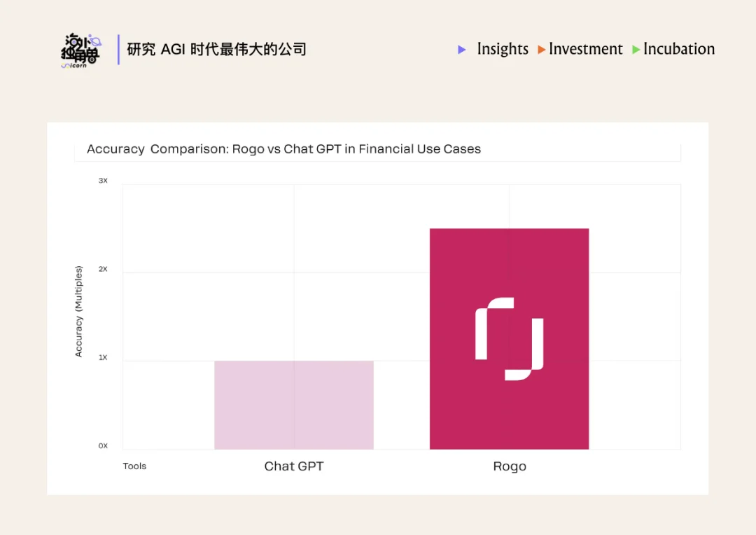Expand the chart title header row

click(x=378, y=149)
